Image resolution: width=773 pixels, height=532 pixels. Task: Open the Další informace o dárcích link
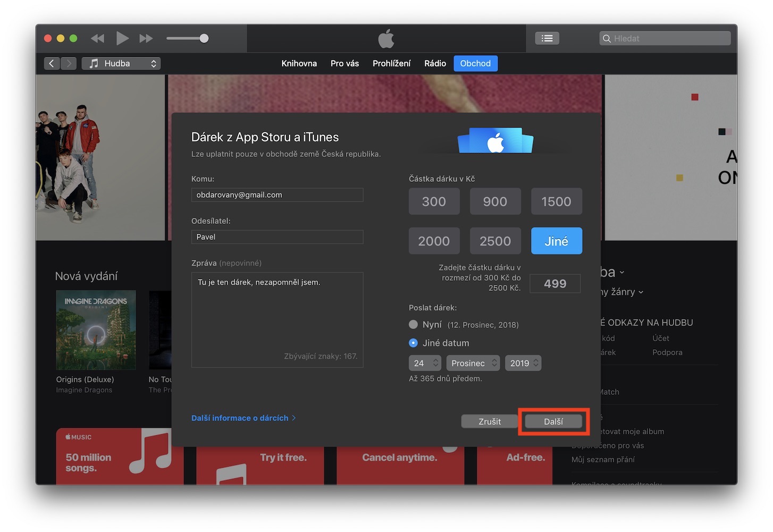click(x=243, y=418)
